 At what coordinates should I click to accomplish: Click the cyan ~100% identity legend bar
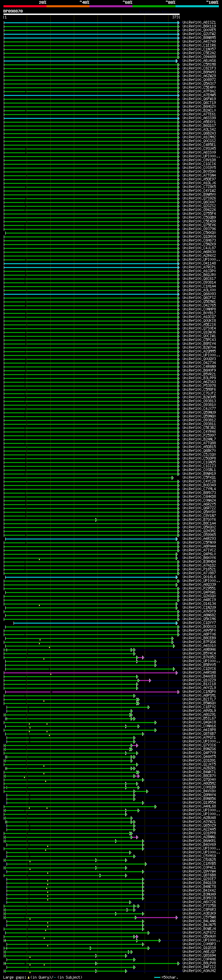[x=197, y=6]
